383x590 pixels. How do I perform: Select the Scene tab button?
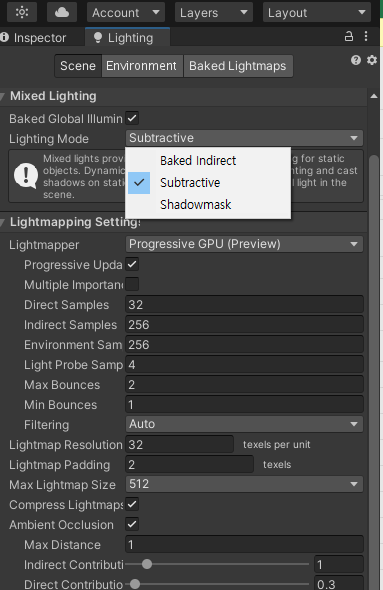click(78, 66)
